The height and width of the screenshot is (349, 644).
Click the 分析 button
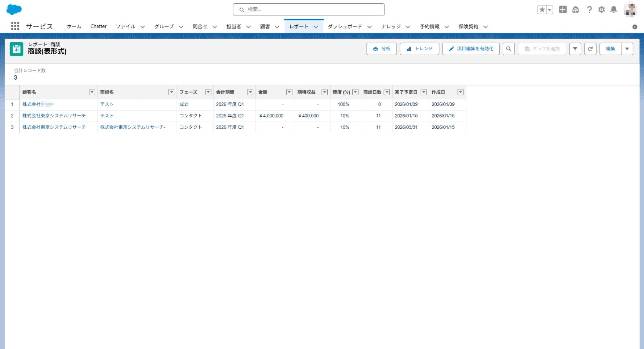click(x=382, y=49)
